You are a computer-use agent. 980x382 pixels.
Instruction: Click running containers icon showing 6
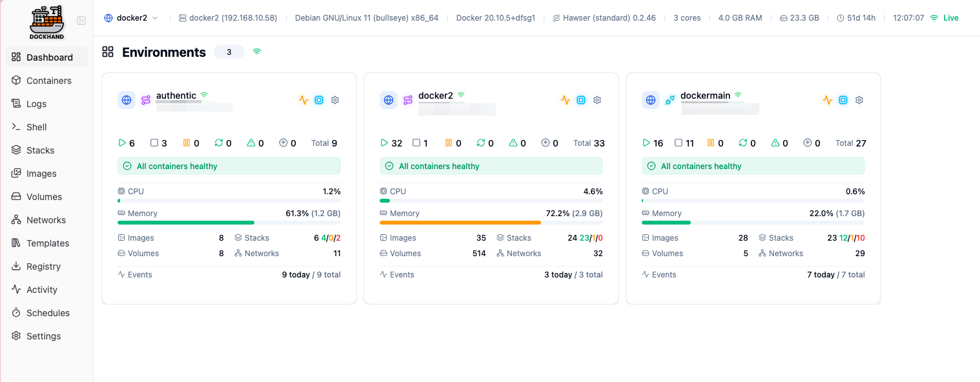click(x=122, y=143)
